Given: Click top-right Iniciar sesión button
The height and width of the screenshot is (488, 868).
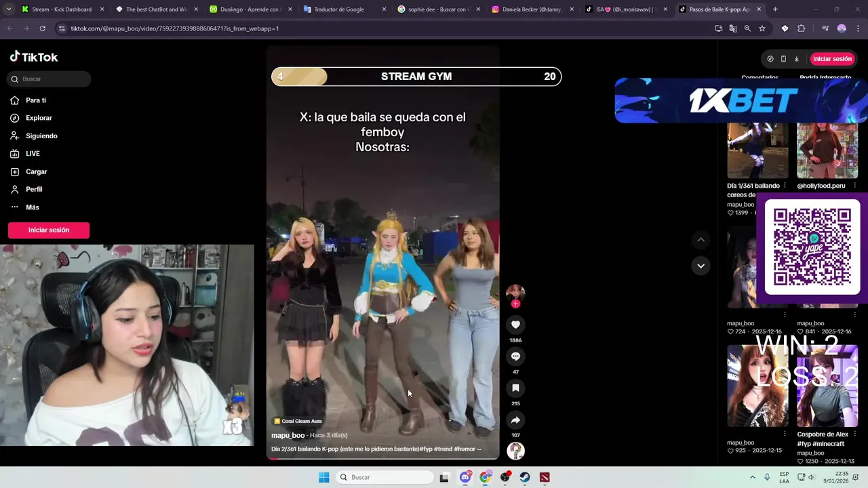Looking at the screenshot, I should pyautogui.click(x=832, y=59).
